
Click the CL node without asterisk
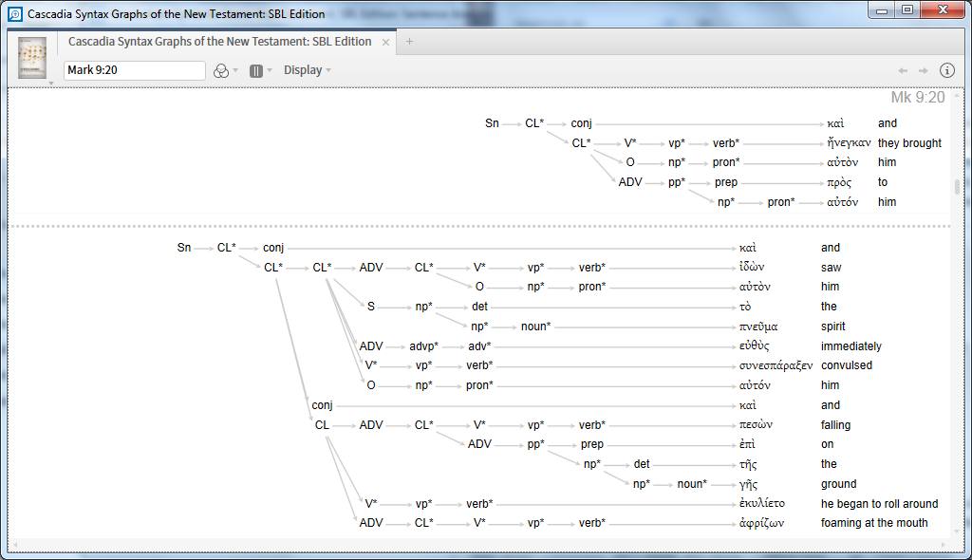click(322, 425)
